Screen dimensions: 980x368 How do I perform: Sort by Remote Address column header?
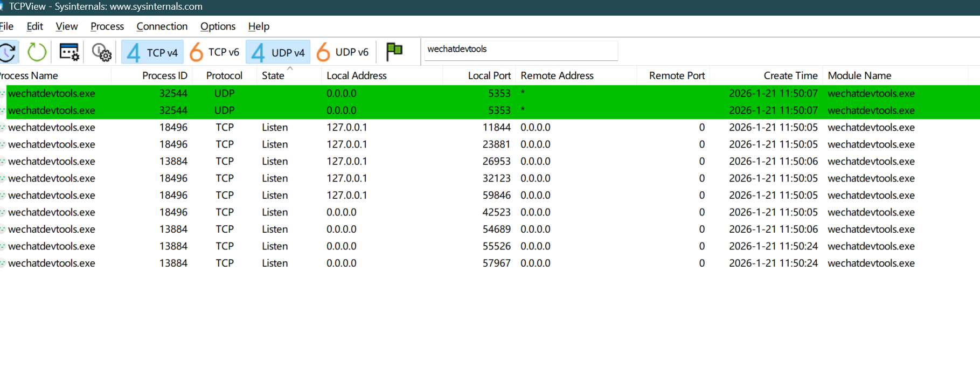click(x=576, y=75)
